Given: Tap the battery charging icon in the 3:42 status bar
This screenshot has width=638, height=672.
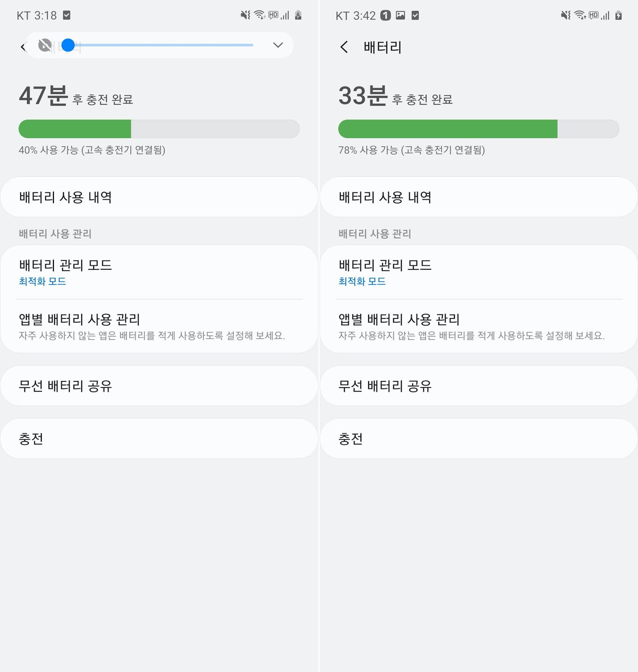Looking at the screenshot, I should [618, 16].
